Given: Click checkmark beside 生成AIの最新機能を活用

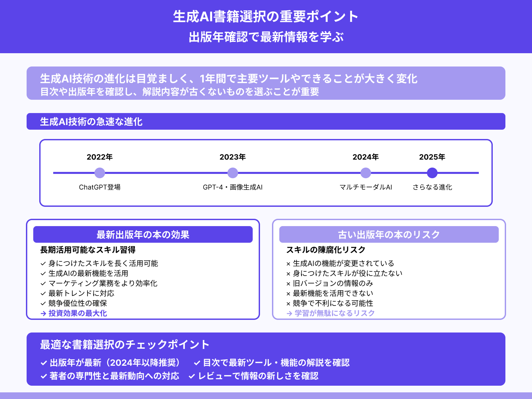Looking at the screenshot, I should (43, 274).
